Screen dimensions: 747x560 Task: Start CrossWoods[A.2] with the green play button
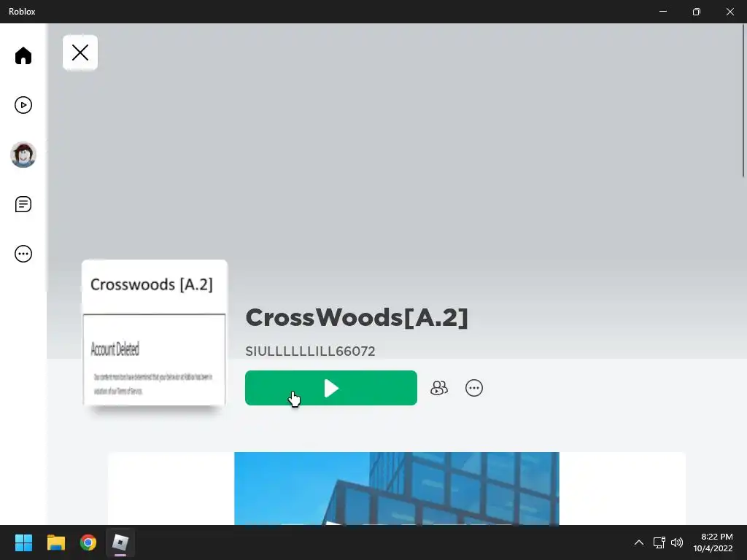point(330,388)
